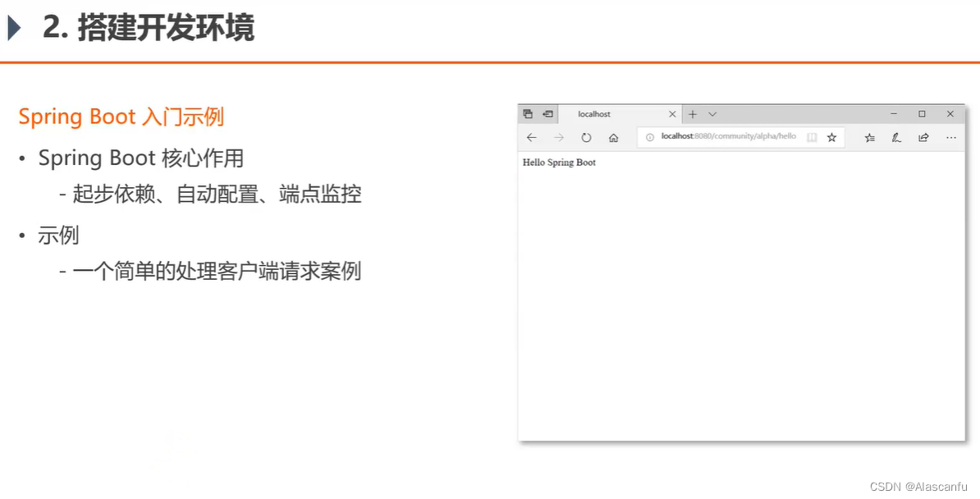The width and height of the screenshot is (980, 499).
Task: Click set these tabs aside icon
Action: (548, 114)
